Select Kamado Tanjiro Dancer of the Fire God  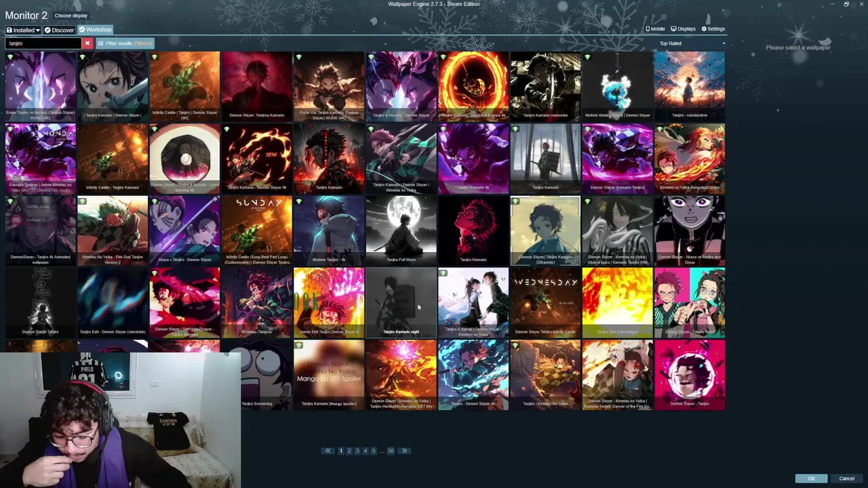click(617, 375)
